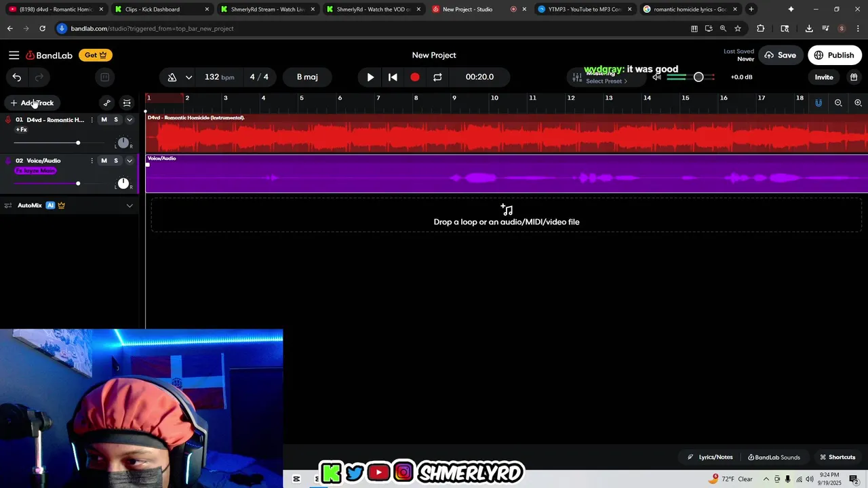Return playhead to start
868x488 pixels.
tap(393, 77)
